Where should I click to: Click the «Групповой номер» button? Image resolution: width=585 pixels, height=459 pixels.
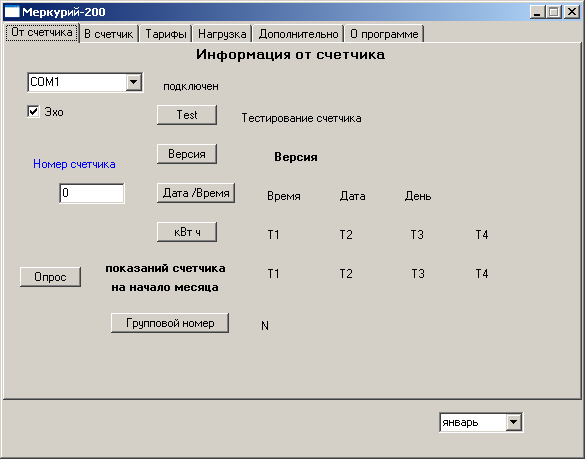170,323
